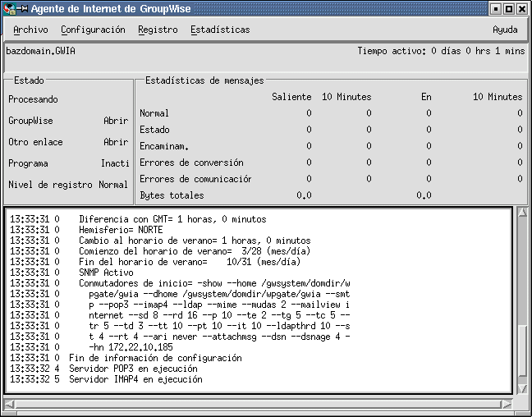This screenshot has height=417, width=532.
Task: Click the pin icon beside the title
Action: 24,9
